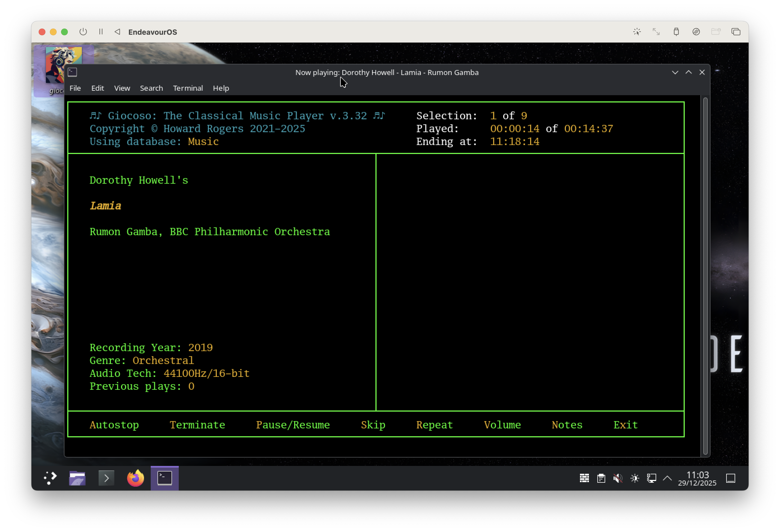780x532 pixels.
Task: Open the Terminal menu
Action: tap(188, 88)
